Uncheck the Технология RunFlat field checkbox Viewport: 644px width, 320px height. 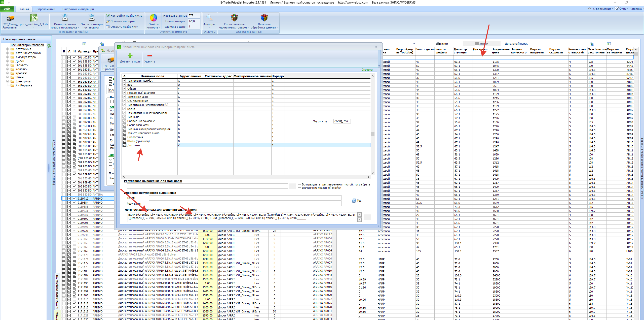tap(124, 81)
